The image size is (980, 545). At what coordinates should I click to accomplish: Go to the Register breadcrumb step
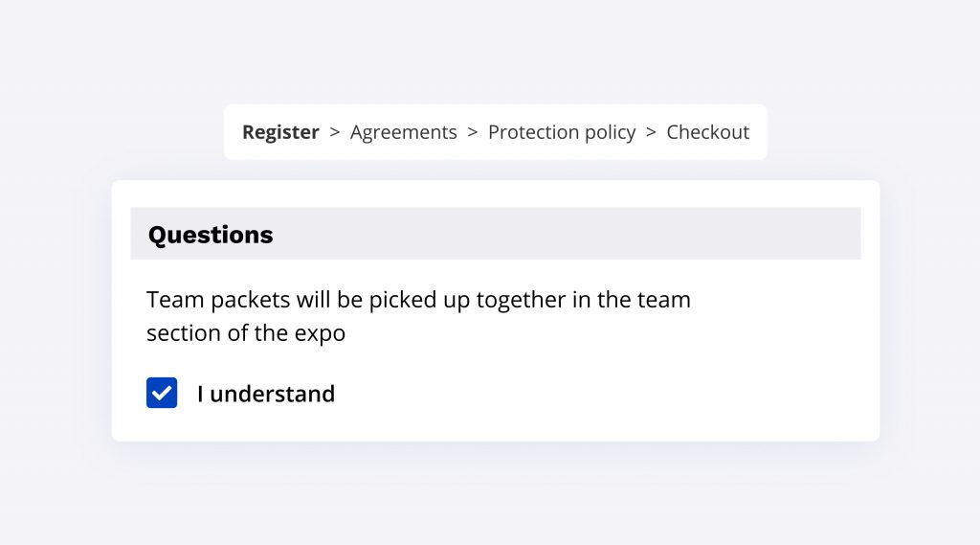[x=280, y=132]
